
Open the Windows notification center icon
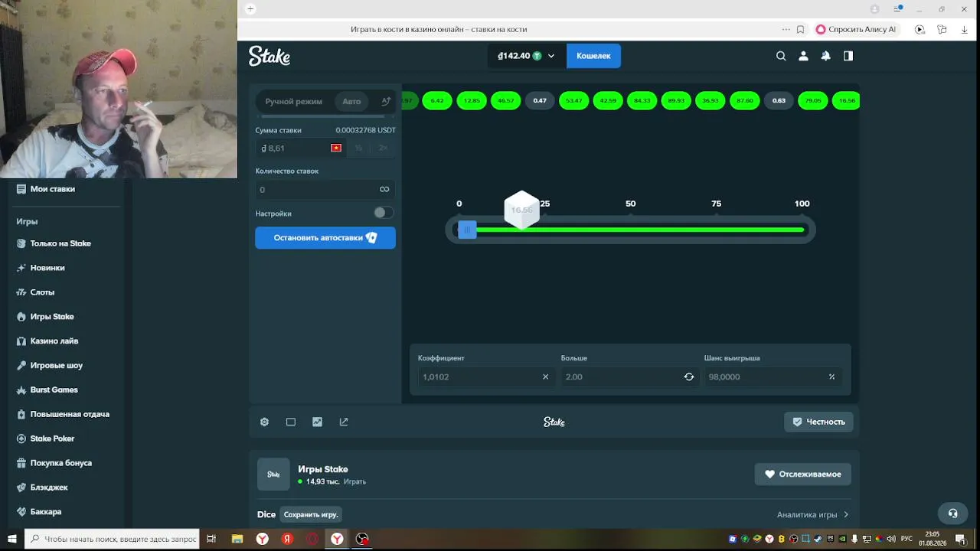click(x=960, y=539)
